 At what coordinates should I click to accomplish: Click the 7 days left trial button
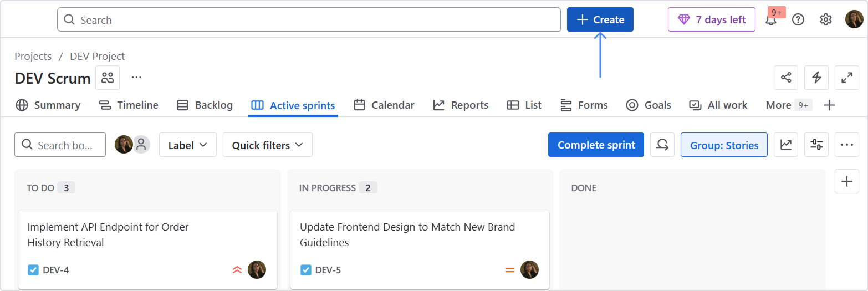click(712, 19)
